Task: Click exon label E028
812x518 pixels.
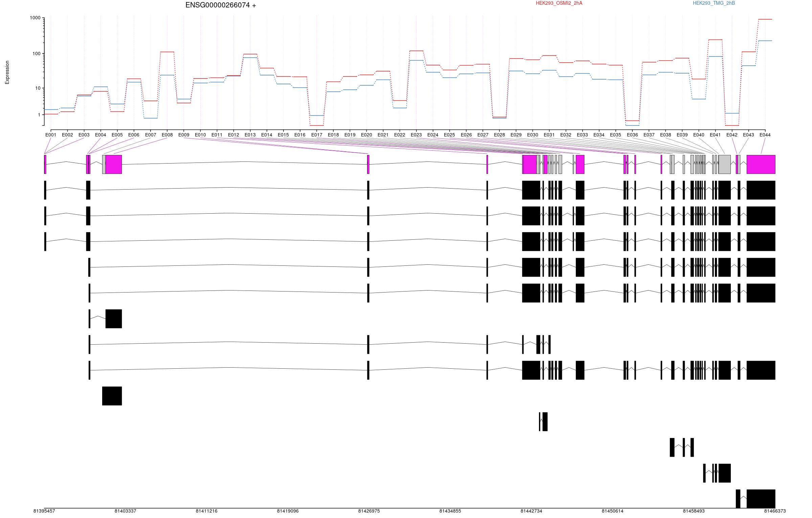Action: point(499,135)
